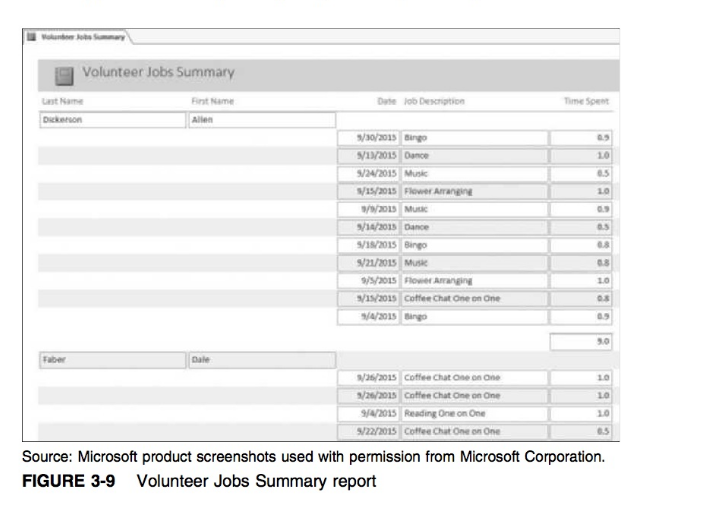Click the Last Name column header
Viewport: 723px width, 509px height.
[62, 101]
